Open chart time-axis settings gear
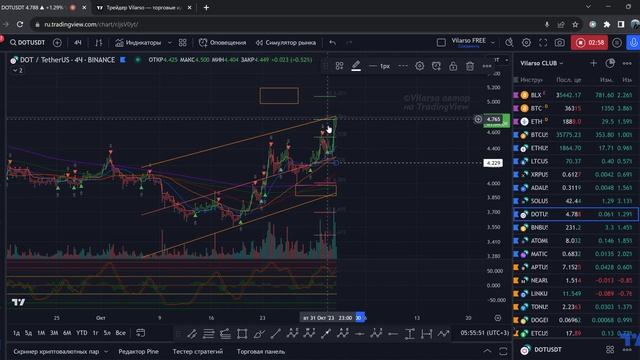The height and width of the screenshot is (360, 640). tap(498, 318)
